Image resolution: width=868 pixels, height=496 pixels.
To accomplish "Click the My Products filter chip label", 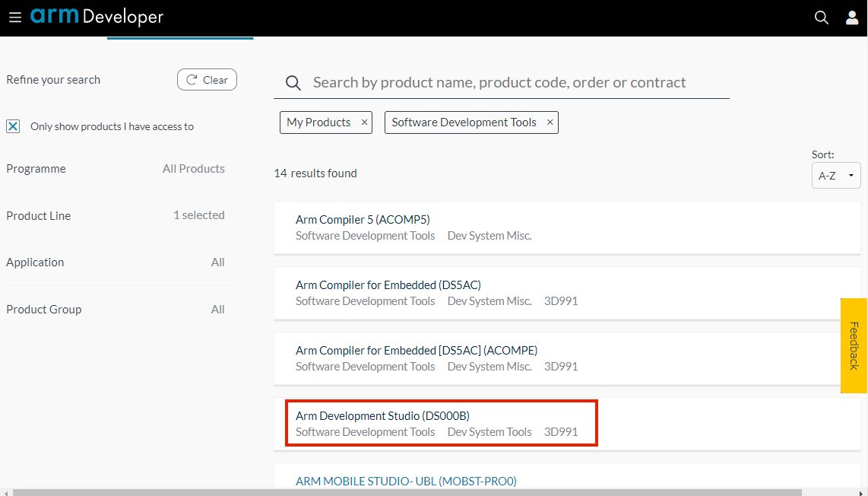I will pos(318,122).
